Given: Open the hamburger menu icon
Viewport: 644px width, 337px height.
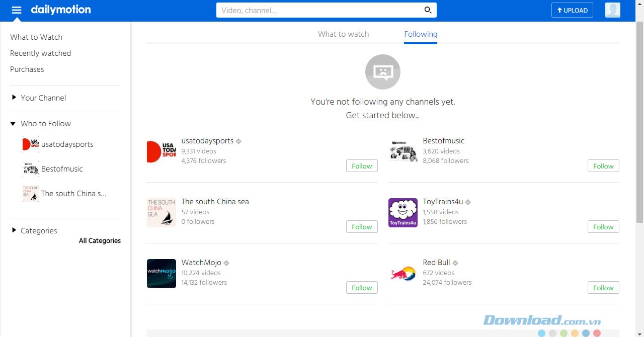Looking at the screenshot, I should 17,10.
